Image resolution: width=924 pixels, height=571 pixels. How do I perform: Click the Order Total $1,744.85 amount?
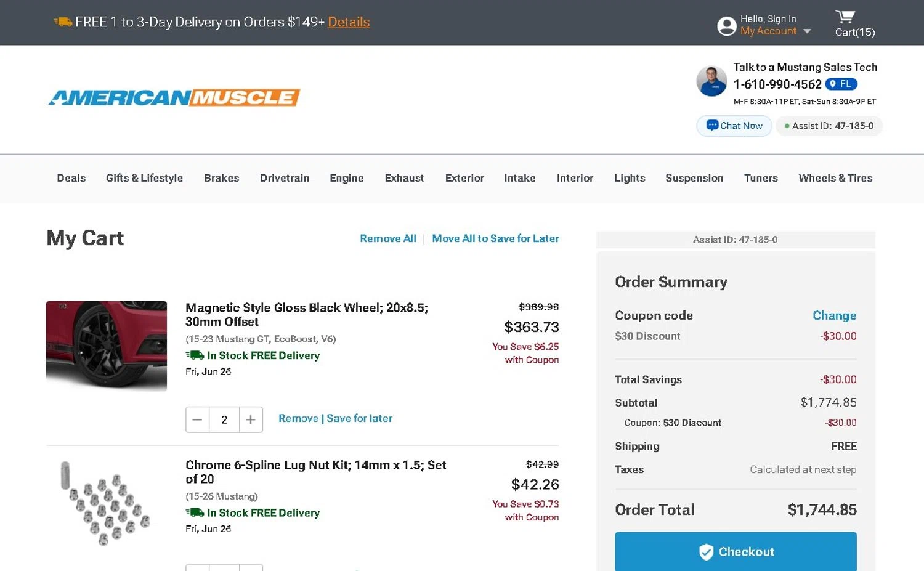pyautogui.click(x=822, y=510)
